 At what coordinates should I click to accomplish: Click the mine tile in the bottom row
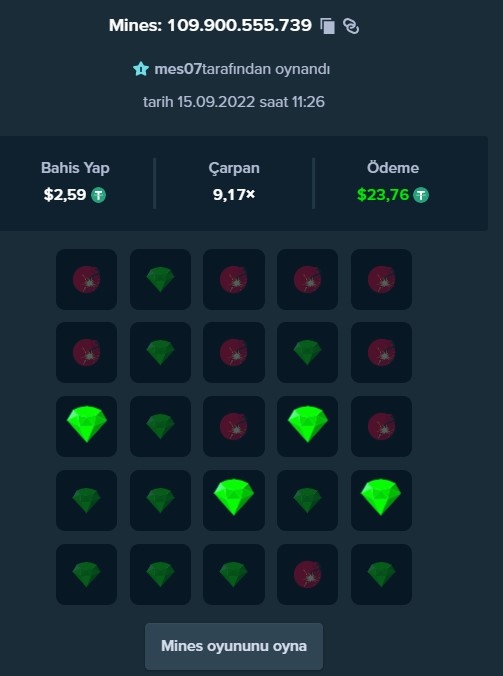pos(307,574)
